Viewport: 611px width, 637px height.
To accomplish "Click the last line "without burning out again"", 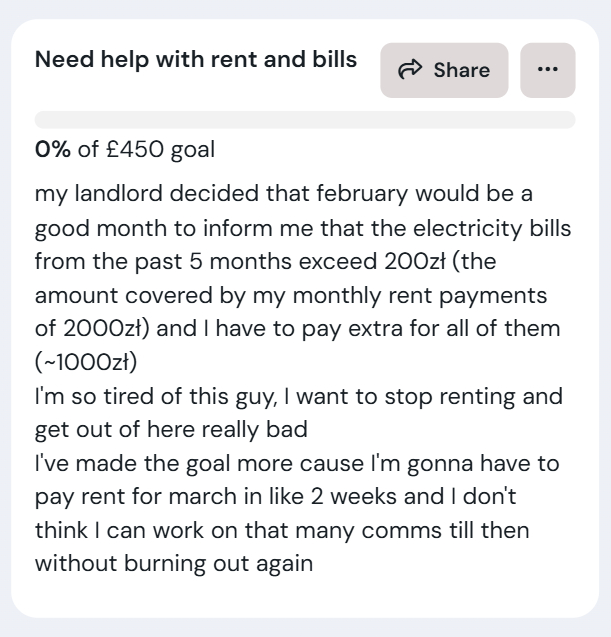I will [x=174, y=563].
